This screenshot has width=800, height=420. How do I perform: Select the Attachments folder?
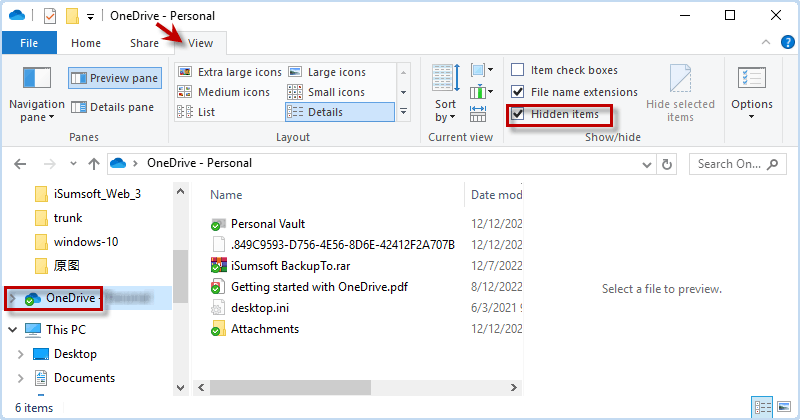(265, 329)
